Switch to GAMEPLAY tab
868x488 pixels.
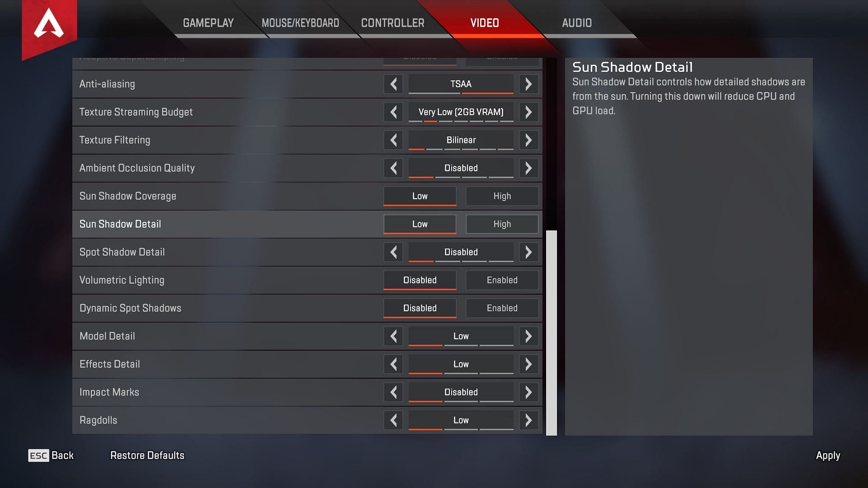pyautogui.click(x=209, y=23)
